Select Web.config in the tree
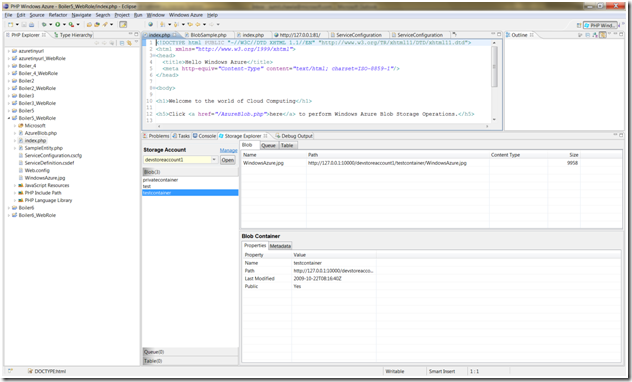632x382 pixels. [x=37, y=170]
